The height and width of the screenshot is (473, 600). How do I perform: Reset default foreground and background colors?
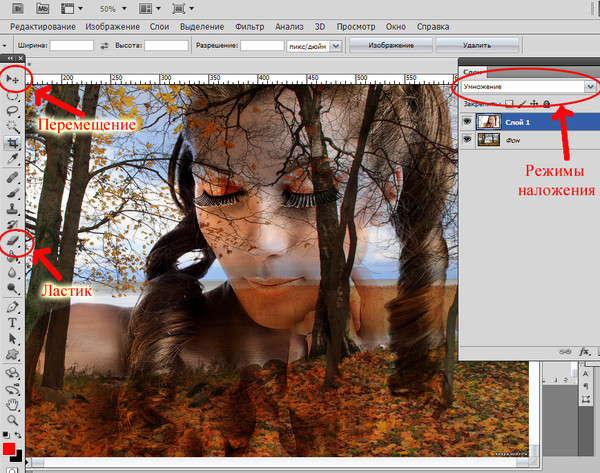coord(6,435)
